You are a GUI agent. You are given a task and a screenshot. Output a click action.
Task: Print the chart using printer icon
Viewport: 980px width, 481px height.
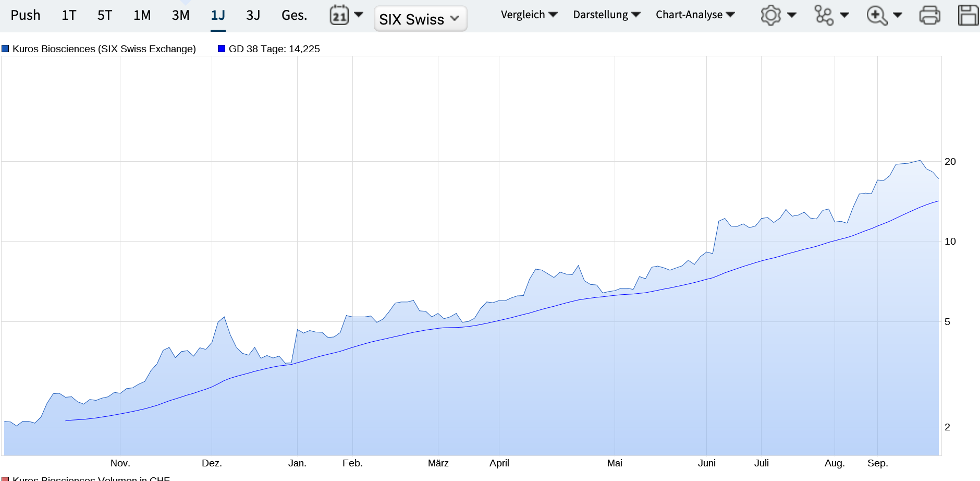tap(929, 15)
